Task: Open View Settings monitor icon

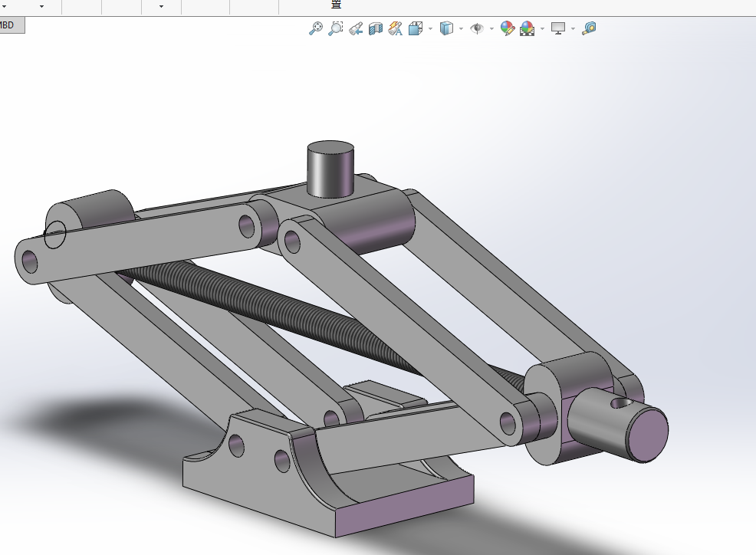Action: (558, 29)
